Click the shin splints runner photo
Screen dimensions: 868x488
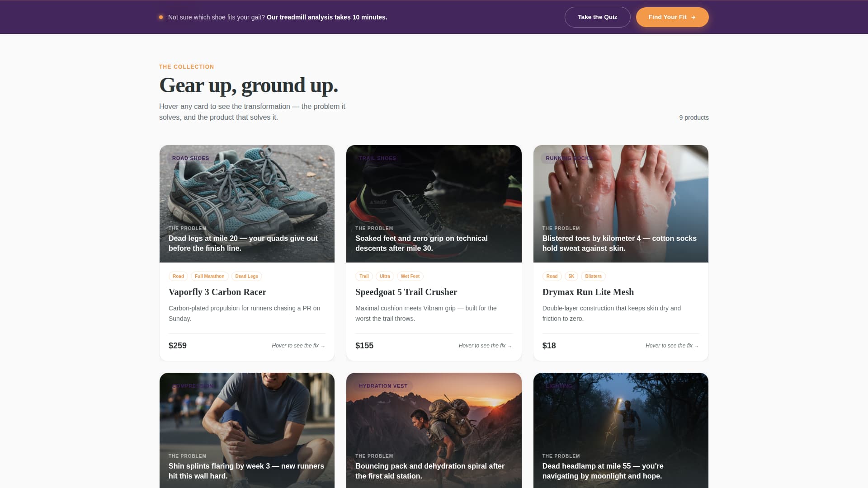click(x=247, y=430)
